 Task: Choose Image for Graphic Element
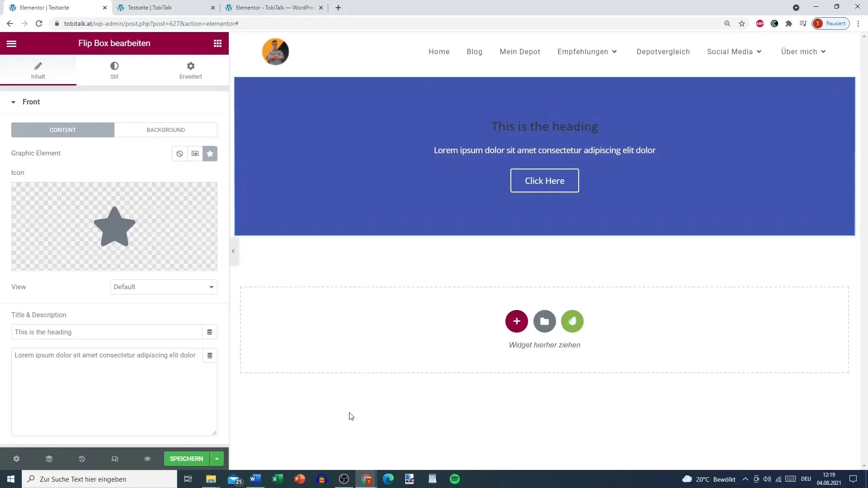point(195,154)
